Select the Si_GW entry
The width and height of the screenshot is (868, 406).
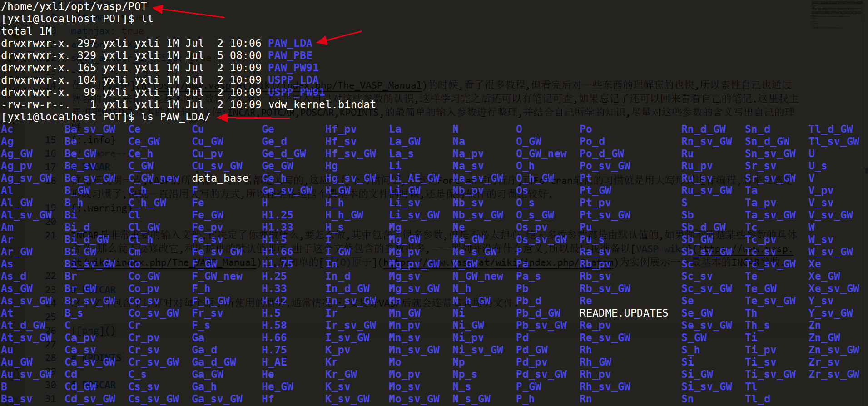click(697, 374)
